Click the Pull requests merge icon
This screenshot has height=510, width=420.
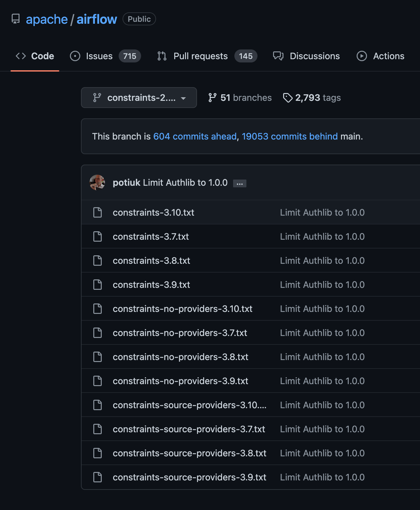[162, 56]
